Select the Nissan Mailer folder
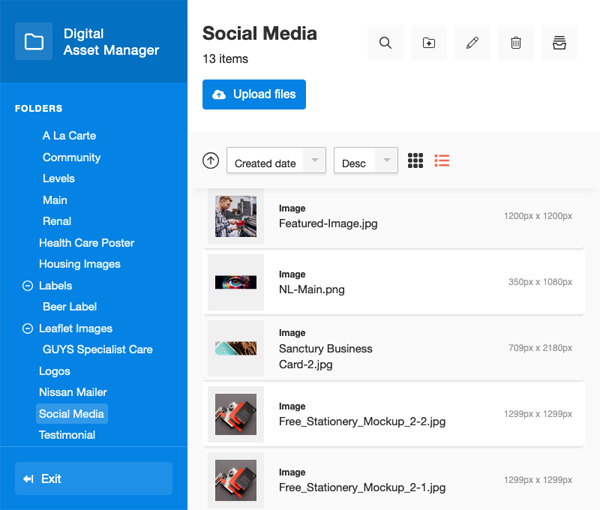 (x=73, y=392)
